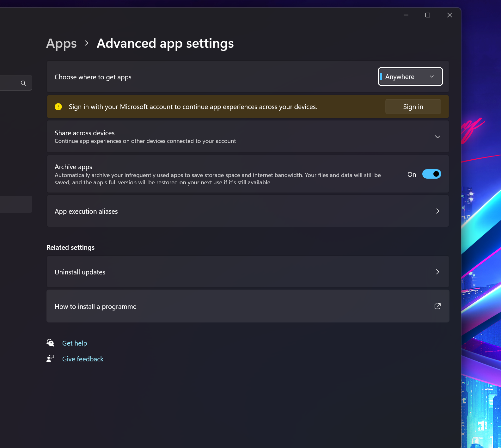Open How to install a programme link
This screenshot has width=501, height=448.
(x=248, y=306)
